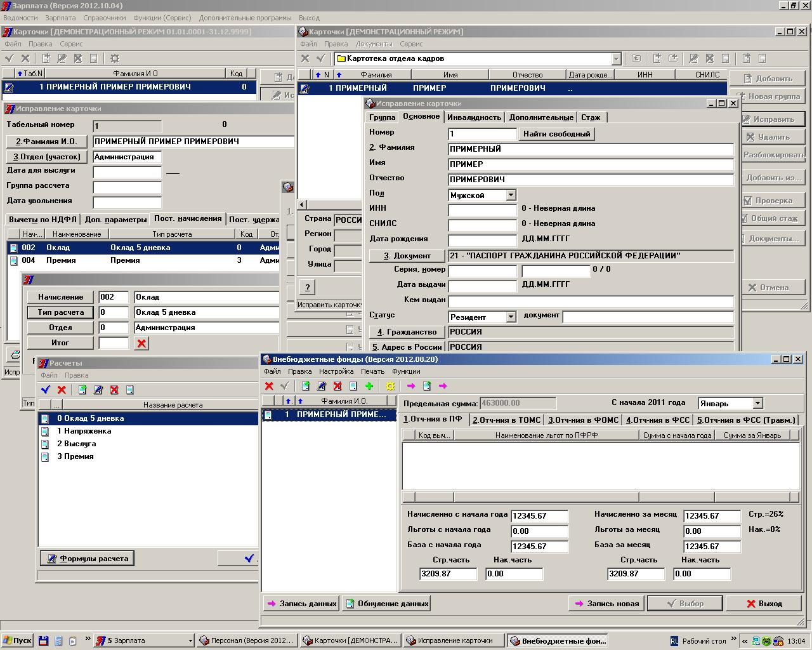Screen dimensions: 812x650
Task: Click red X icon in Внебюджетные фонды toolbar
Action: pyautogui.click(x=269, y=386)
